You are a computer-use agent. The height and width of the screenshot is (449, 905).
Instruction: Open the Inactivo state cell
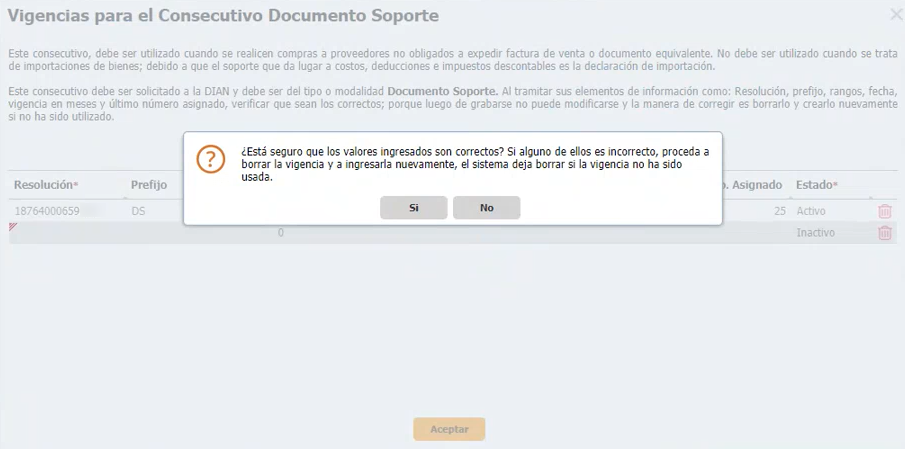(x=815, y=233)
